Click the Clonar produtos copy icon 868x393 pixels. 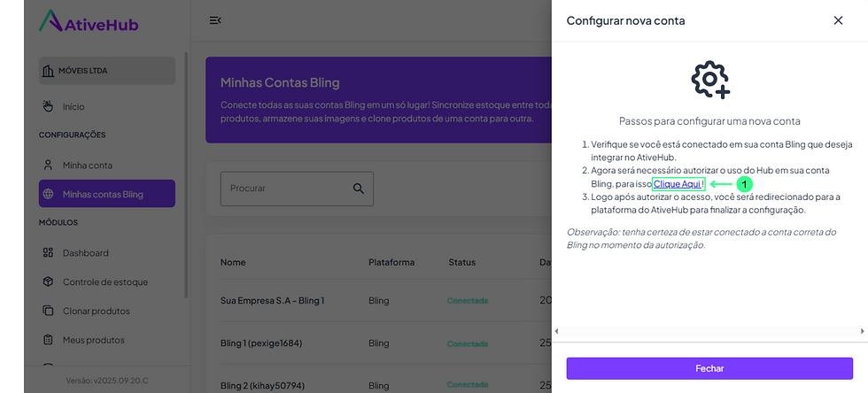pyautogui.click(x=49, y=312)
